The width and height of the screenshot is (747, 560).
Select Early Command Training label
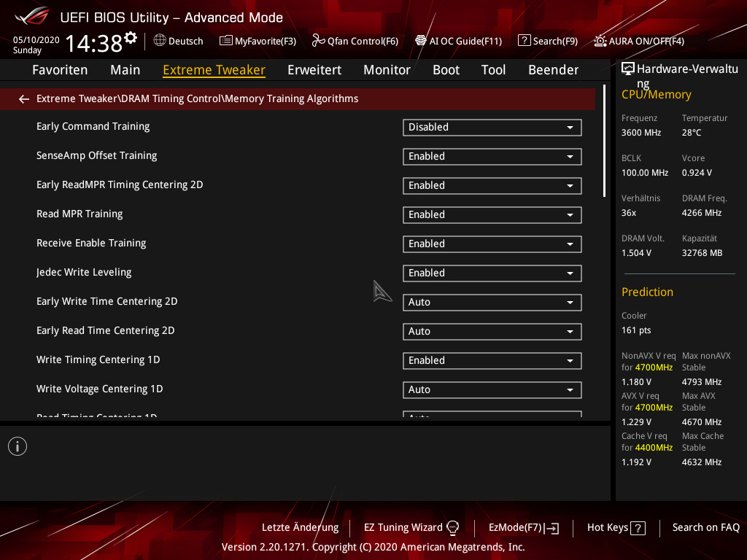pos(93,126)
